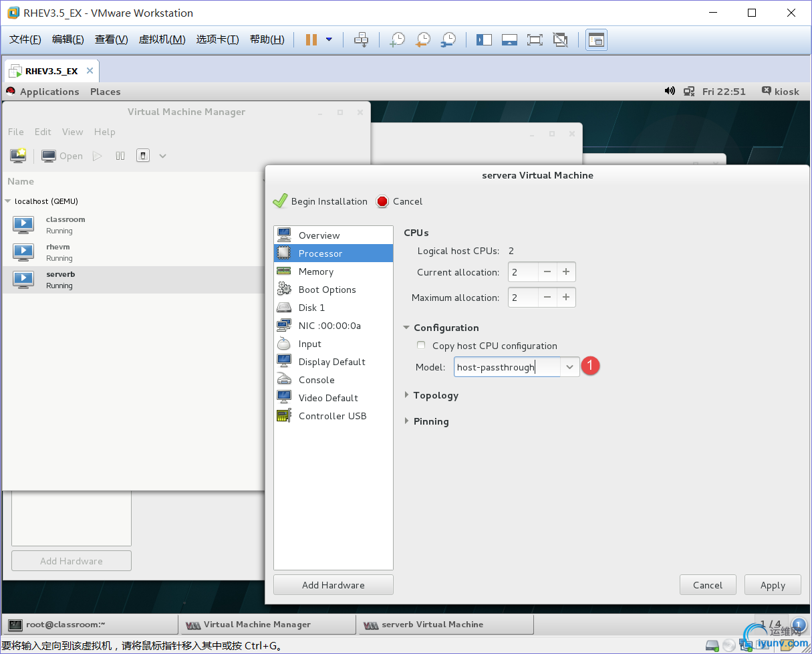Select the serverb virtual machine
The image size is (812, 654).
(x=134, y=280)
